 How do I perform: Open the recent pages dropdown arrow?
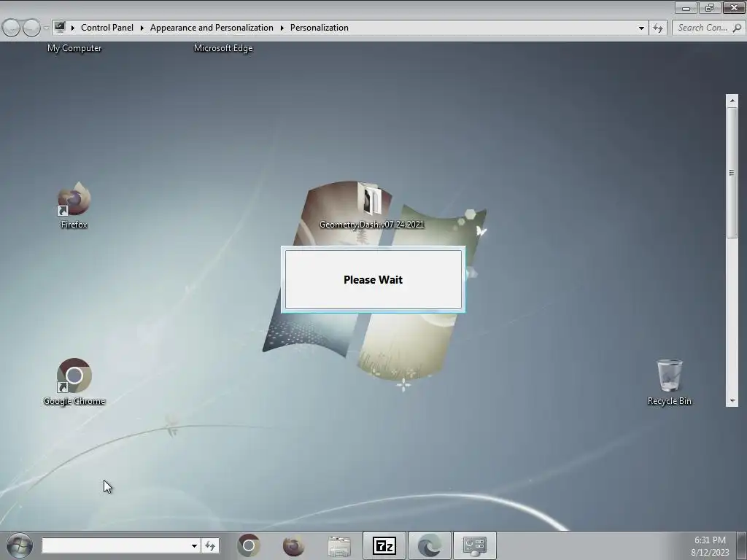tap(46, 28)
